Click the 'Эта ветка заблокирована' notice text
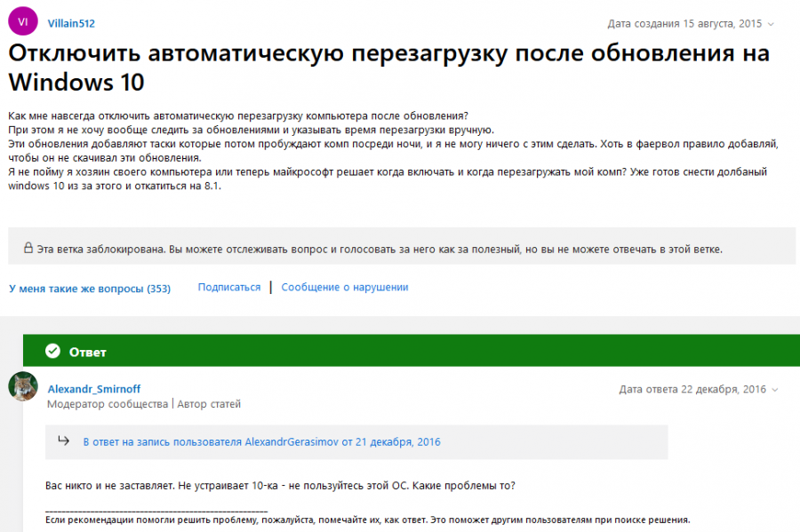The height and width of the screenshot is (532, 800). [x=380, y=250]
